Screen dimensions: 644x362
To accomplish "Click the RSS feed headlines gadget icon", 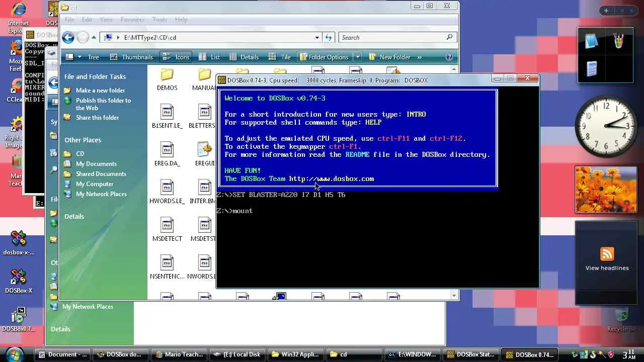I will (607, 254).
